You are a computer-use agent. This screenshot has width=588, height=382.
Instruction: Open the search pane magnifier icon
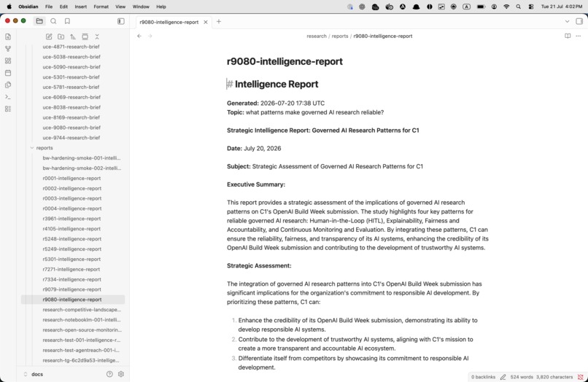(53, 21)
